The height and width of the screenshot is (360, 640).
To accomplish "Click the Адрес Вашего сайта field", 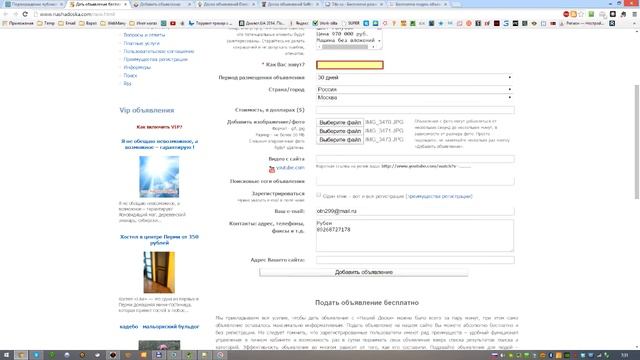I will (x=415, y=260).
